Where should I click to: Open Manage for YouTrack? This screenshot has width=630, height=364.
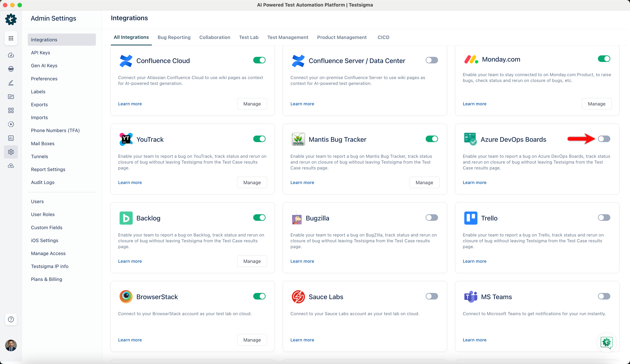pos(252,182)
